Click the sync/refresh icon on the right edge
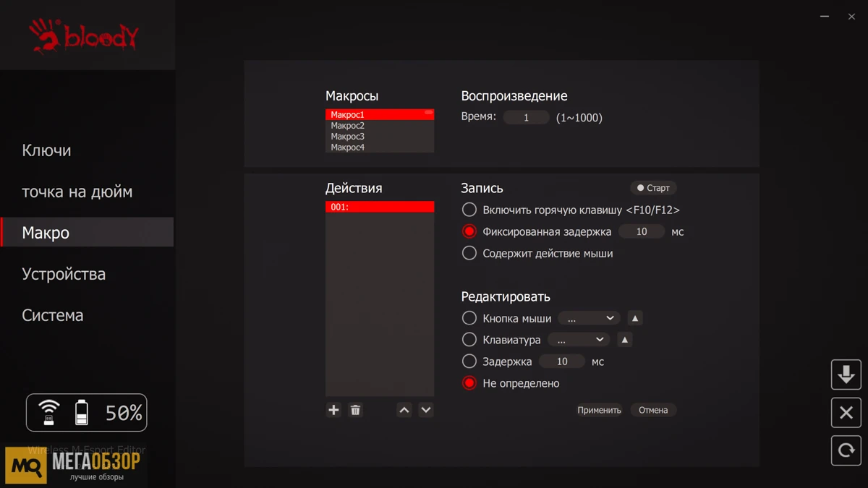This screenshot has width=868, height=488. (x=846, y=450)
